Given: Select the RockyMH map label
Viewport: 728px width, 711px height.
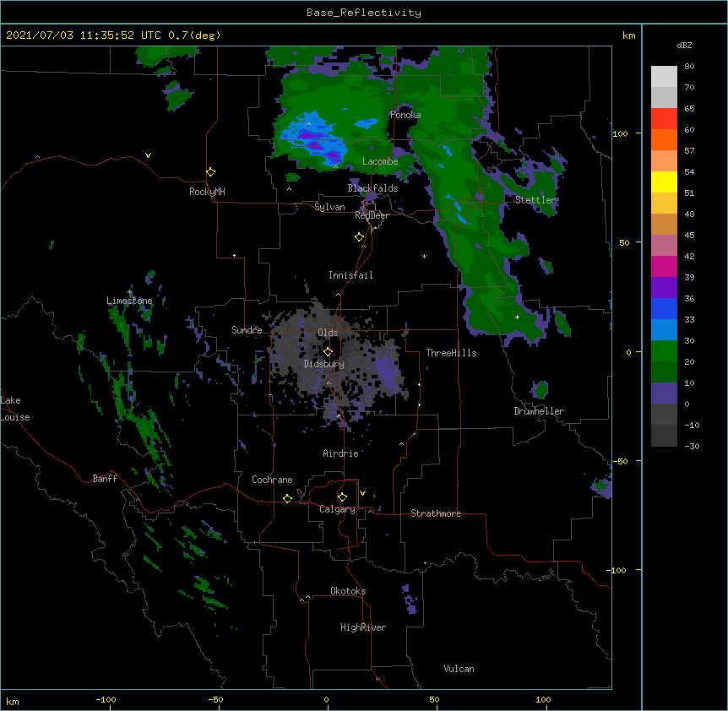Looking at the screenshot, I should click(x=207, y=192).
